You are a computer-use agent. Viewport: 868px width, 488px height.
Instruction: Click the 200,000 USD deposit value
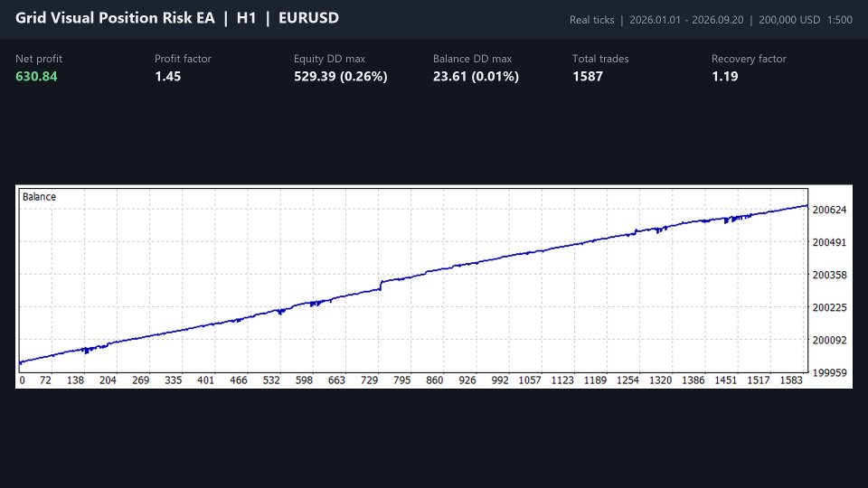[x=789, y=20]
